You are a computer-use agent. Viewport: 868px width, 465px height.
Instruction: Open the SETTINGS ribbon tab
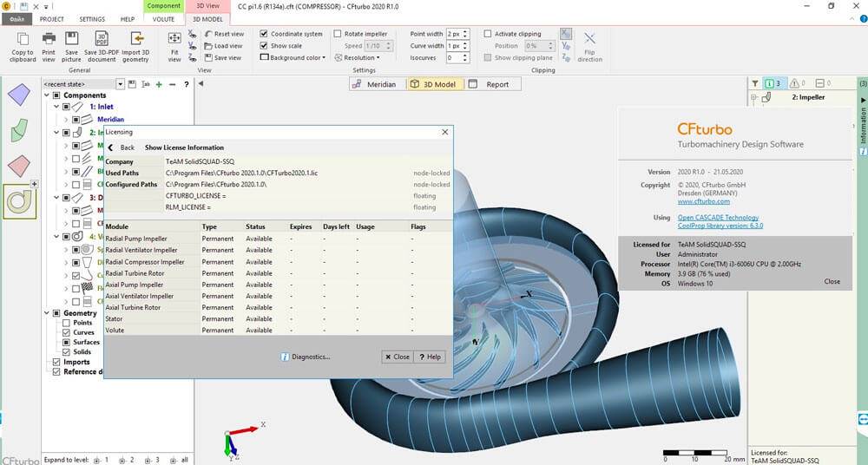92,18
